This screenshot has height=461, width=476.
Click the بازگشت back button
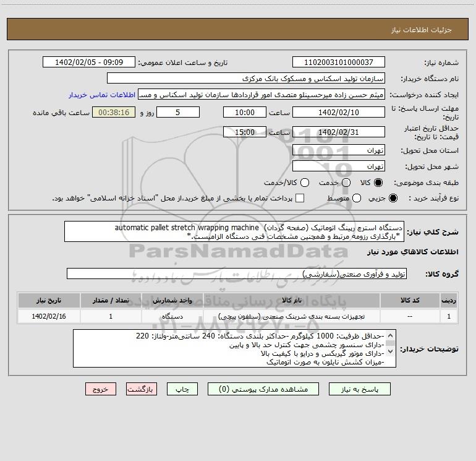click(x=142, y=389)
